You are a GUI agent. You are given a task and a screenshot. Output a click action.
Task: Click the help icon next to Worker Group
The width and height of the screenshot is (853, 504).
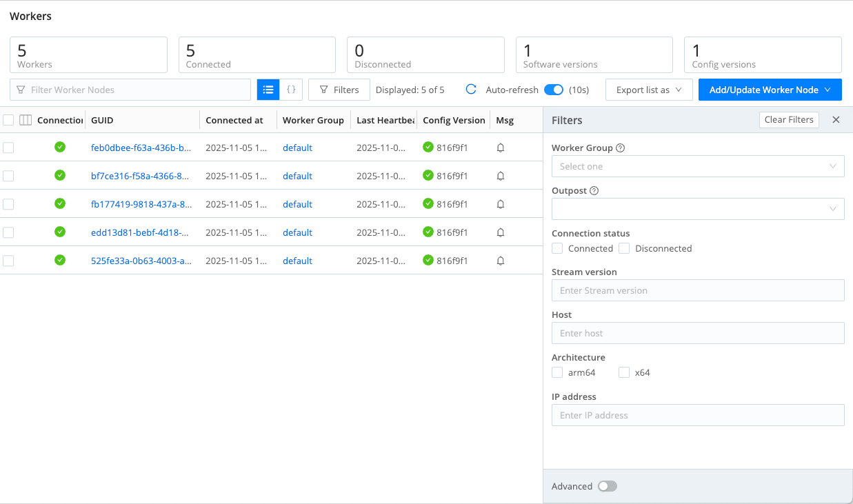pyautogui.click(x=620, y=148)
